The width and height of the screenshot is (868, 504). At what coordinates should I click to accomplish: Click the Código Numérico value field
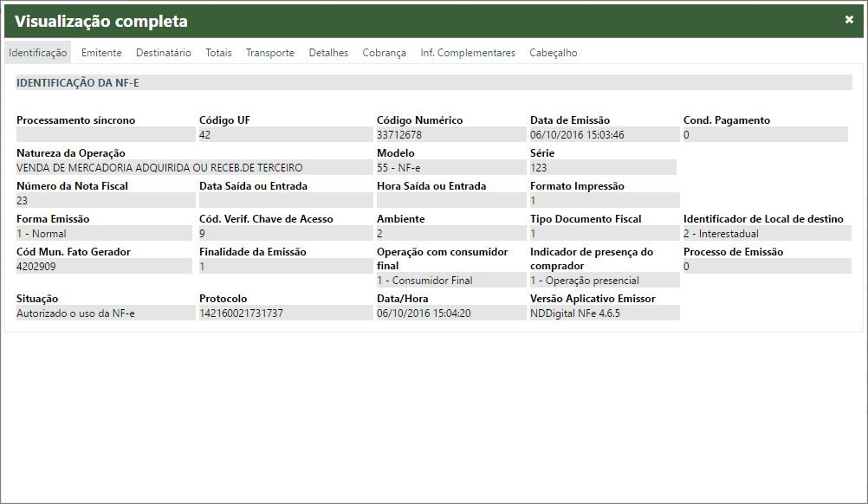(450, 135)
